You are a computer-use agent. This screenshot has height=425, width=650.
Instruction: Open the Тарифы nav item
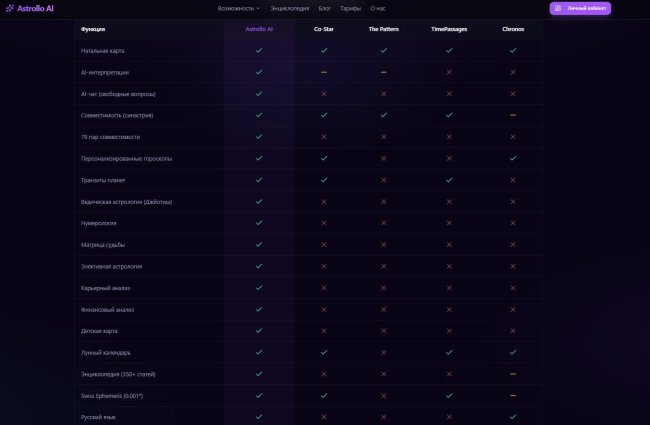[350, 8]
